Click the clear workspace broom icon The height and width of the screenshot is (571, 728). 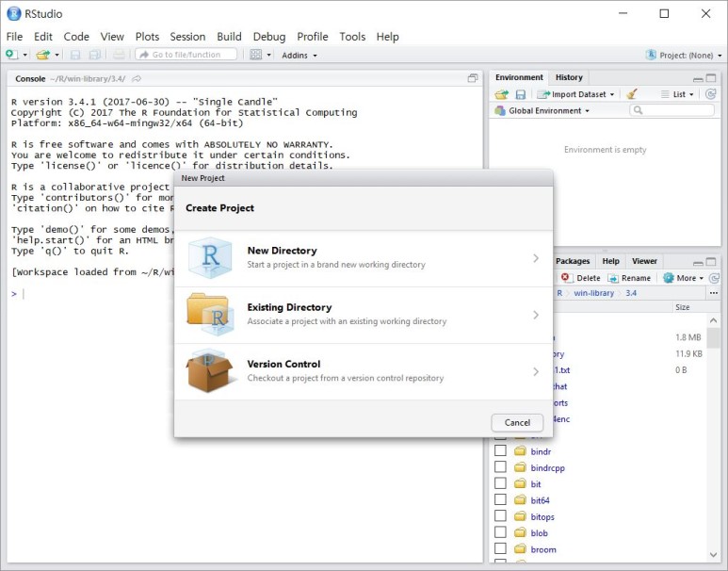click(x=631, y=94)
